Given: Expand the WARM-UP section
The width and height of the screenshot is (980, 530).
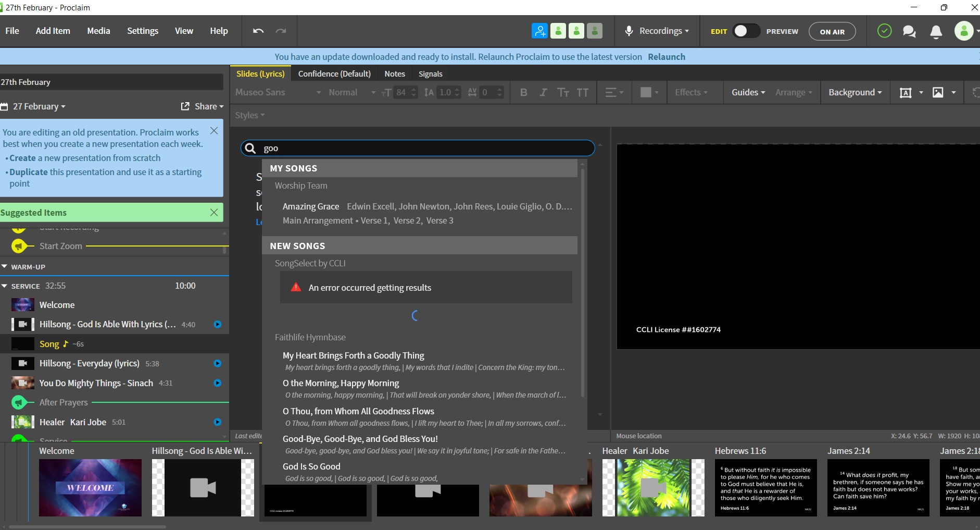Looking at the screenshot, I should pos(5,267).
